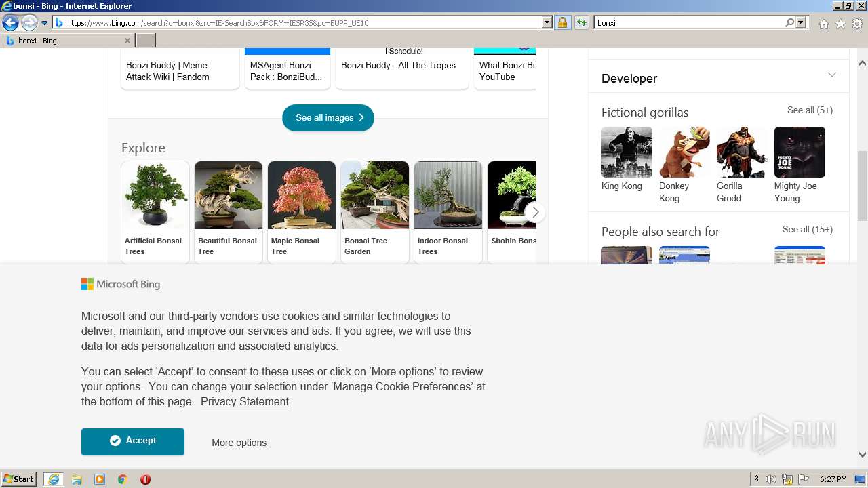
Task: Open More options for cookies
Action: [x=239, y=443]
